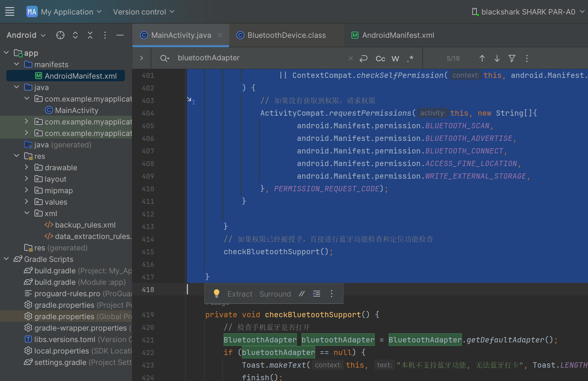Viewport: 588px width, 381px height.
Task: Open backup_rules.xml file
Action: coord(80,225)
